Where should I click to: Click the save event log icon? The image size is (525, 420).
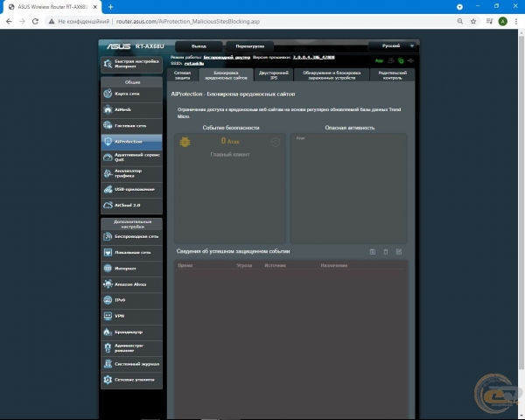pos(373,251)
